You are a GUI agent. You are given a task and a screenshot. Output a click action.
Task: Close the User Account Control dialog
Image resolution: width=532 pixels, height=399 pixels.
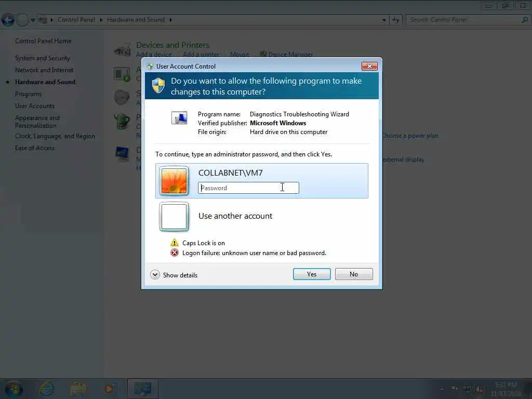369,66
